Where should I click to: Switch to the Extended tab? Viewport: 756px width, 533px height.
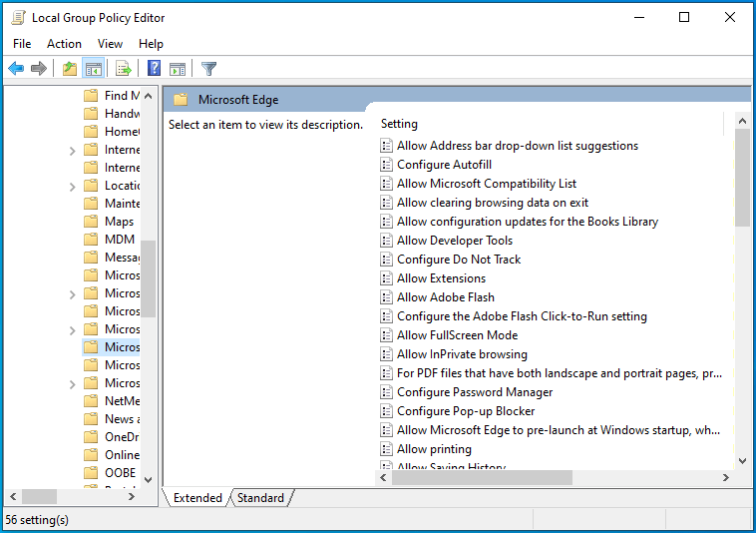coord(197,498)
